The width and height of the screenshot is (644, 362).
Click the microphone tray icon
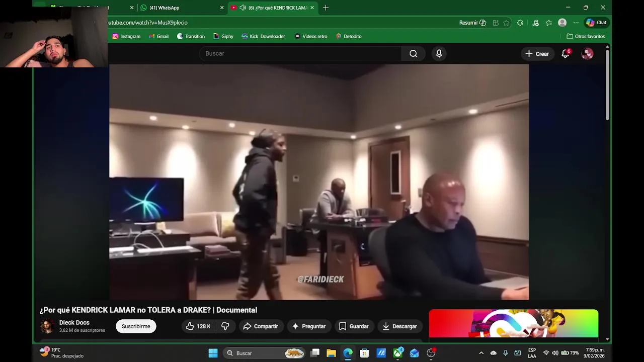tap(506, 353)
